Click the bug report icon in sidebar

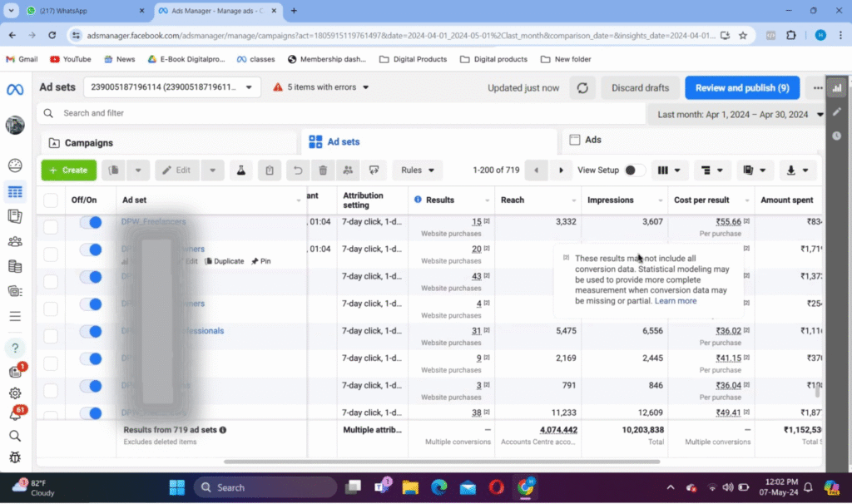[x=15, y=457]
